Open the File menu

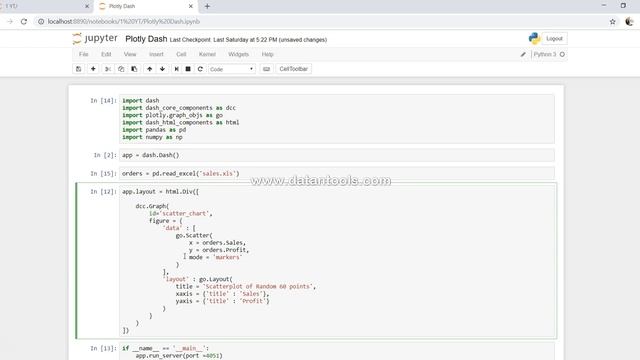pos(84,54)
